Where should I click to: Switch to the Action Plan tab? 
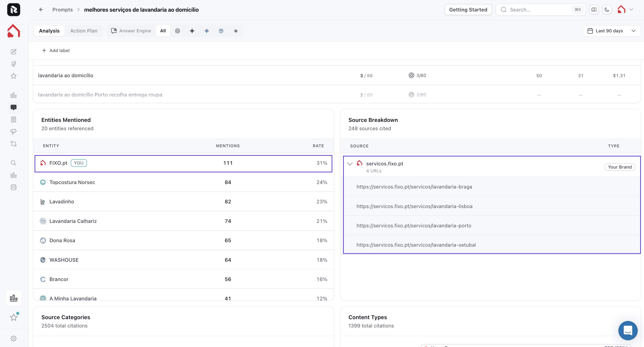coord(84,31)
